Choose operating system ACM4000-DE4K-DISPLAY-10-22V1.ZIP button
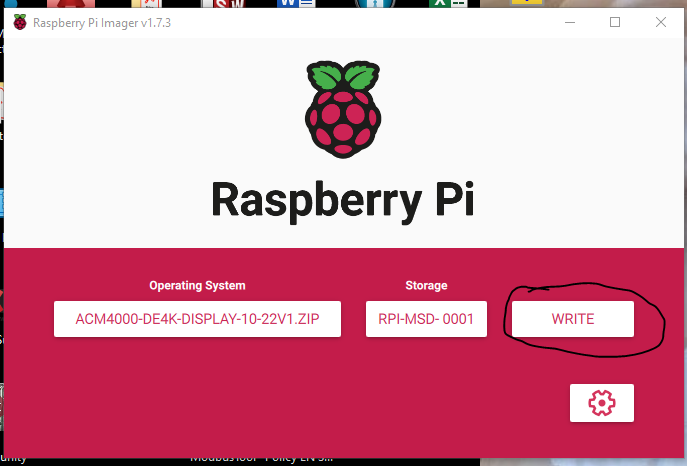Image resolution: width=687 pixels, height=466 pixels. coord(197,319)
